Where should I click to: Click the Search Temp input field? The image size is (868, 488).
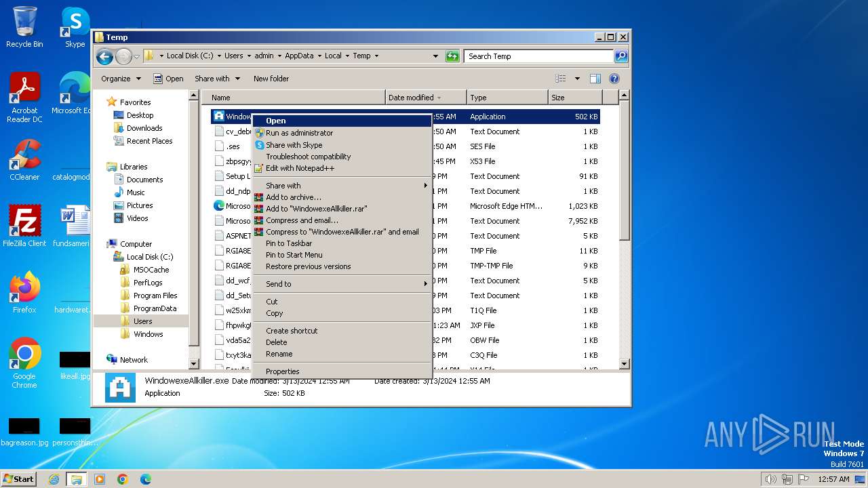(x=539, y=56)
